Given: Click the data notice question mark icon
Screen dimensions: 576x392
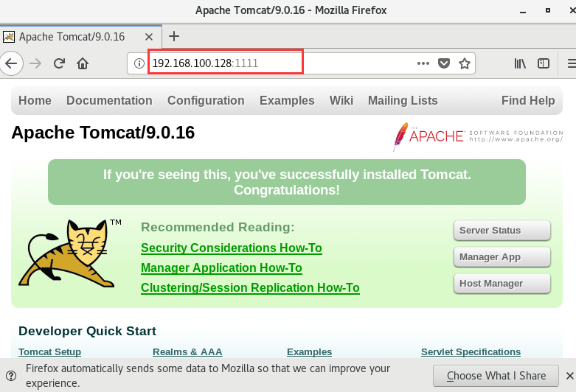Looking at the screenshot, I should (11, 376).
